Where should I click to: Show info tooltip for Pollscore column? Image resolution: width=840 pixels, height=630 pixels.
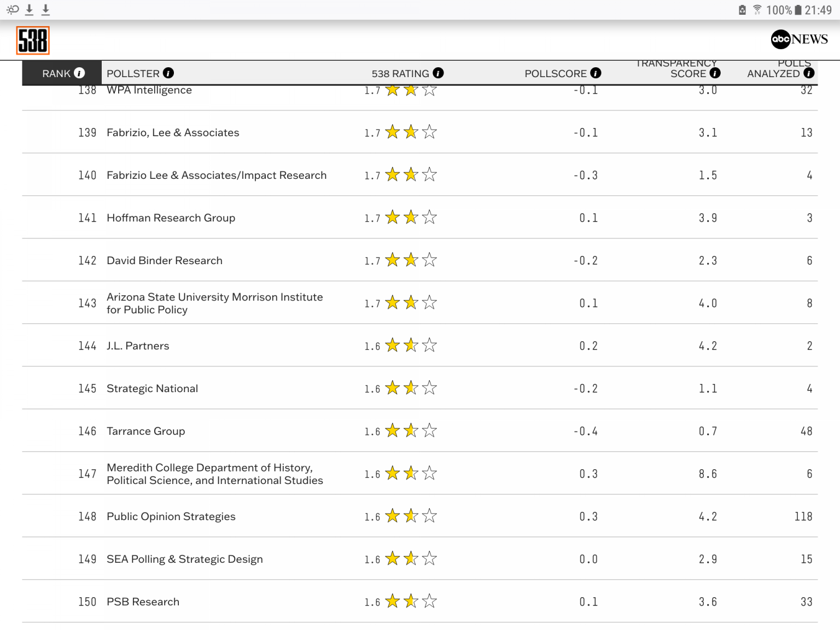(596, 73)
